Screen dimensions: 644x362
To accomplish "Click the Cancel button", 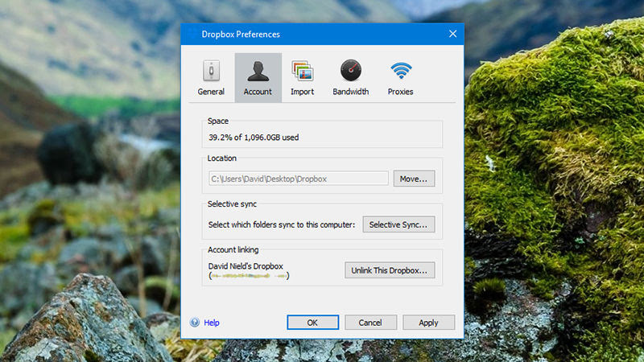I will pyautogui.click(x=370, y=323).
